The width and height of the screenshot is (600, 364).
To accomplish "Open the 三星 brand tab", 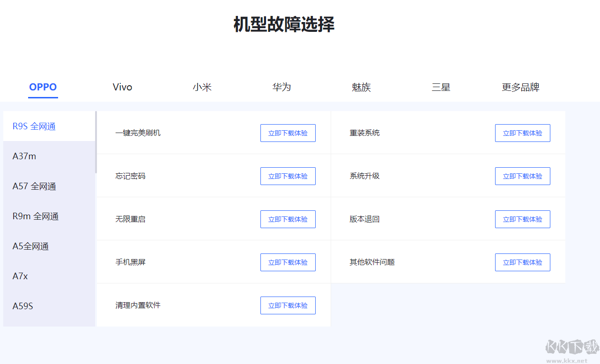I will tap(441, 87).
